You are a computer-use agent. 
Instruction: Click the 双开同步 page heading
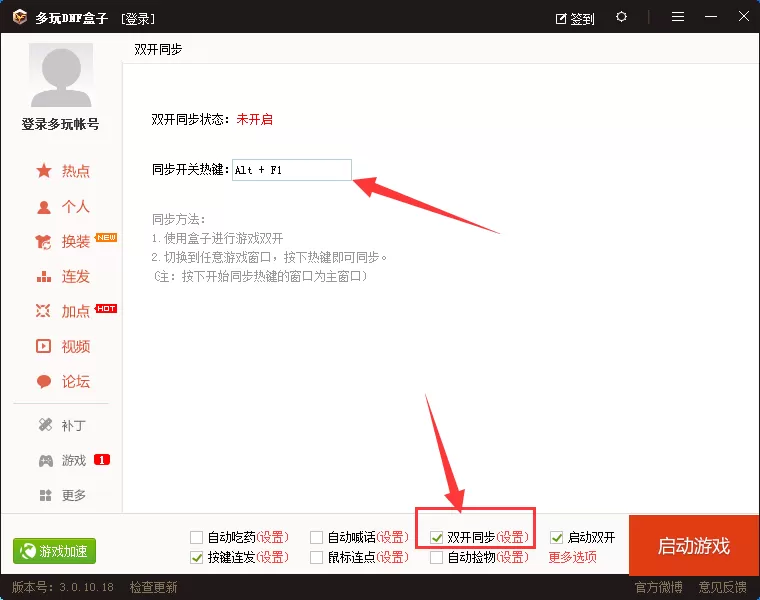(x=158, y=49)
